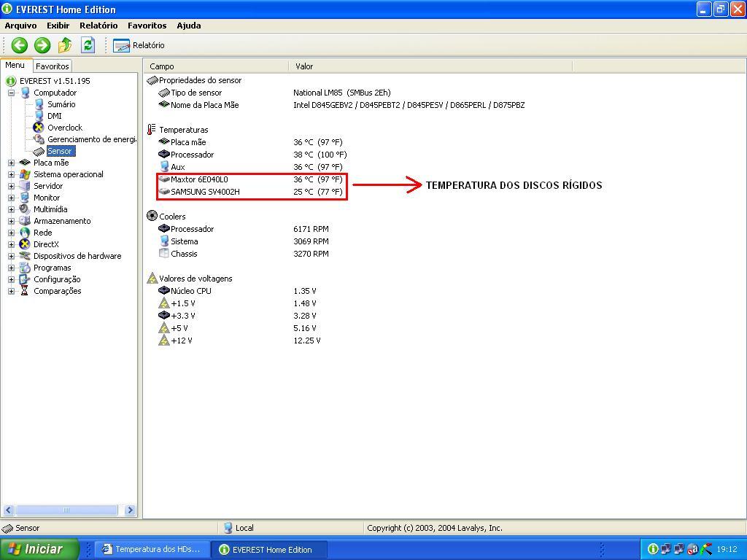Select the DMI tree item
747x560 pixels.
pyautogui.click(x=54, y=116)
